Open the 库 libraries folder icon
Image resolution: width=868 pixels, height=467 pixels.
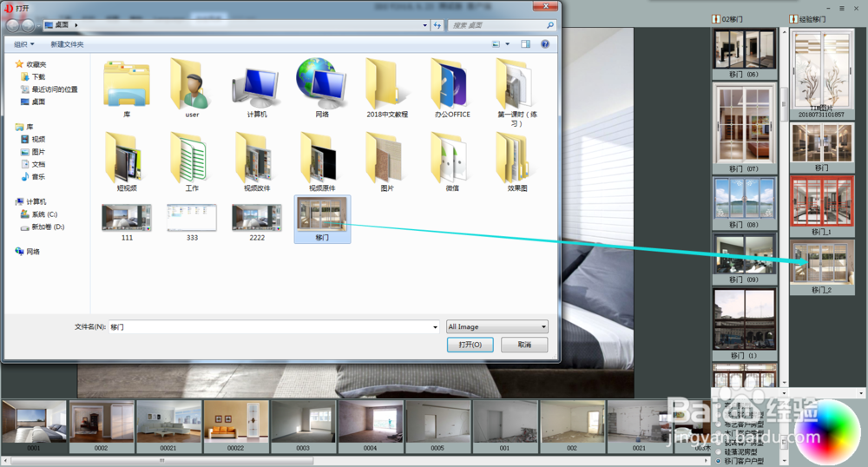tap(127, 85)
